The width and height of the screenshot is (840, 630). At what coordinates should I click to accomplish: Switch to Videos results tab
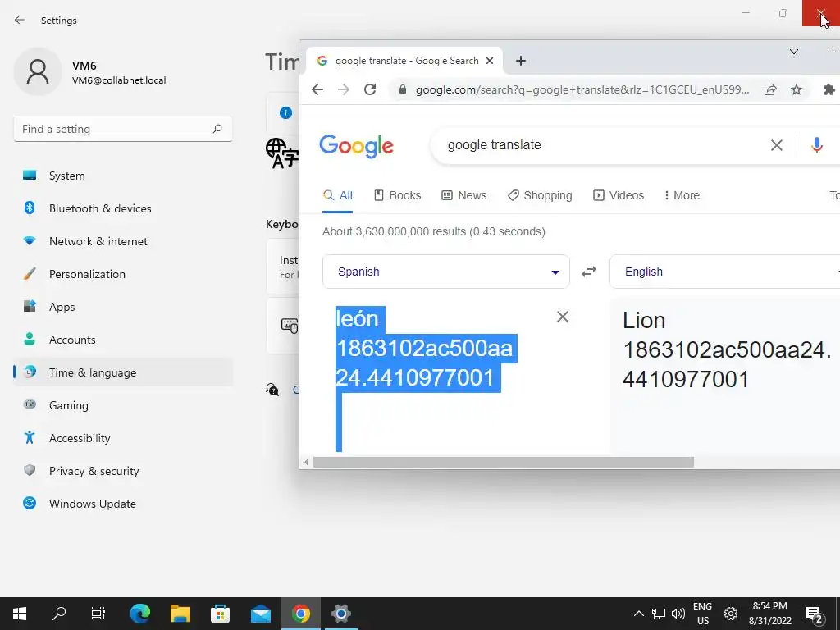click(619, 195)
